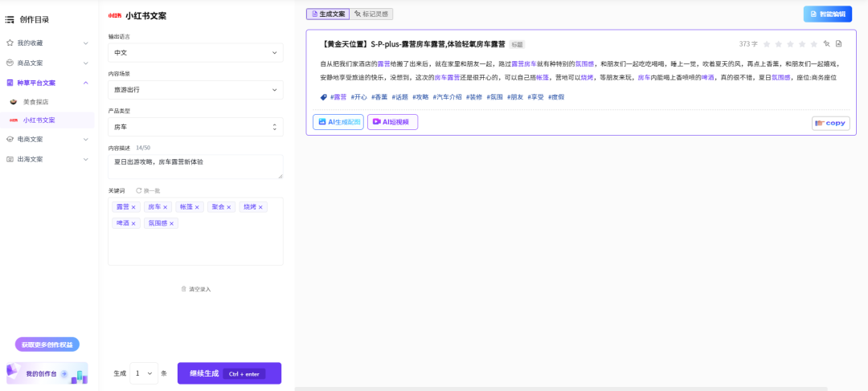Click the 智能编辑 button
The height and width of the screenshot is (391, 868).
click(x=828, y=14)
